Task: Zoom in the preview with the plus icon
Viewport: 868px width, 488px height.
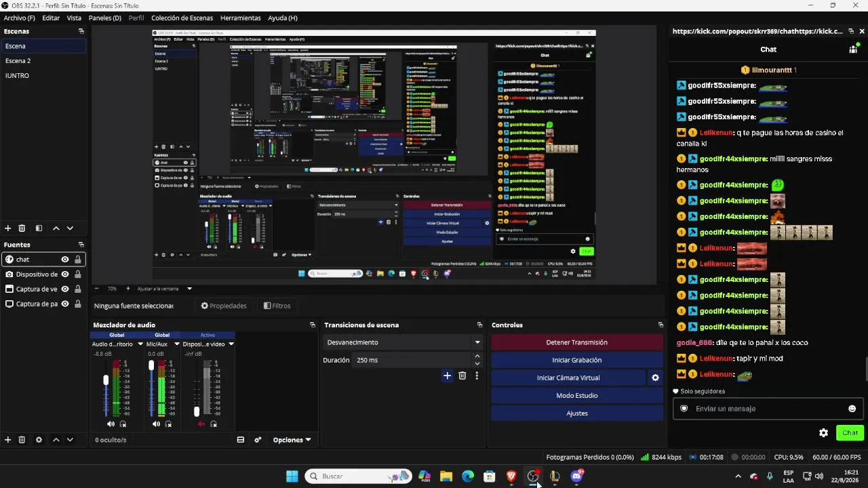Action: 128,289
